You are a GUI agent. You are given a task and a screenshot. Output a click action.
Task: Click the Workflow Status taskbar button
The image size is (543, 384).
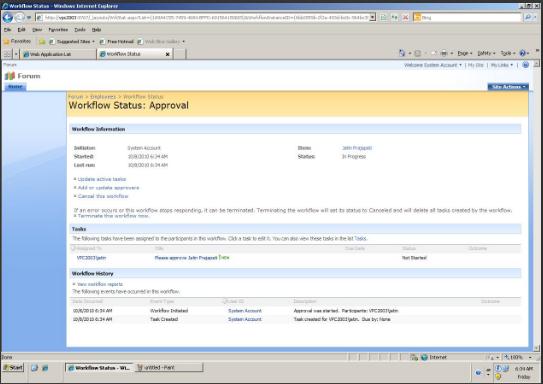tap(100, 367)
